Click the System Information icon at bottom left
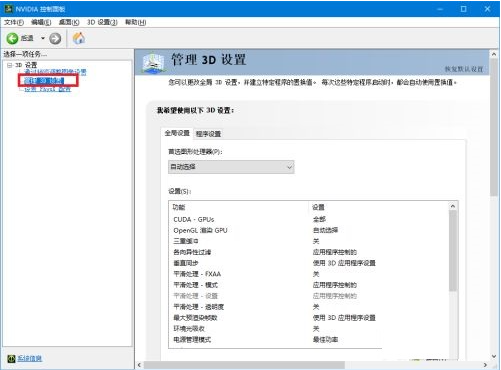The height and width of the screenshot is (370, 501). point(11,359)
